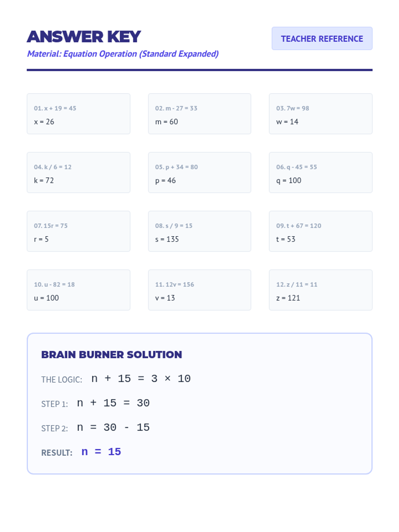Screen dimensions: 399x532
Task: Click card 03 showing w = 14
Action: 321,114
